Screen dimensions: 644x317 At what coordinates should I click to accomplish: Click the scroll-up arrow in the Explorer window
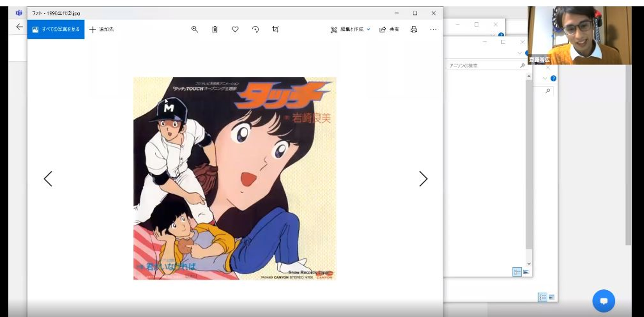pyautogui.click(x=529, y=77)
